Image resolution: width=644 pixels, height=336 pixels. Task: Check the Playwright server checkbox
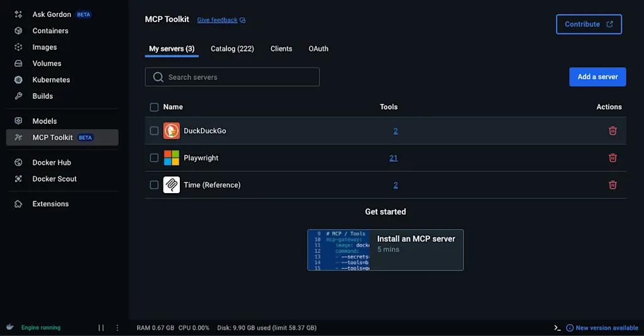pos(154,158)
